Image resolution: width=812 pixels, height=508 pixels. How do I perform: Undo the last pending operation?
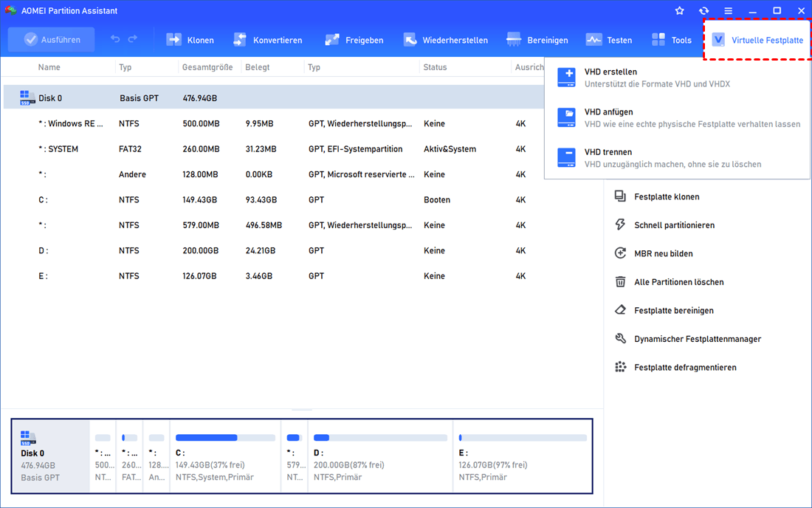(x=115, y=39)
